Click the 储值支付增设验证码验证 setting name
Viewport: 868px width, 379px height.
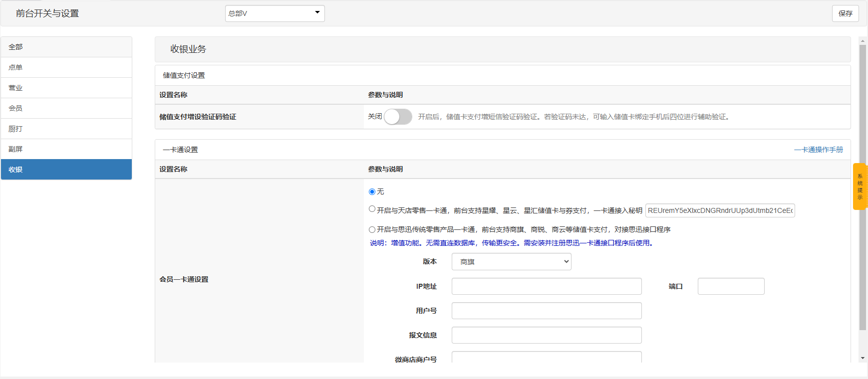(198, 117)
